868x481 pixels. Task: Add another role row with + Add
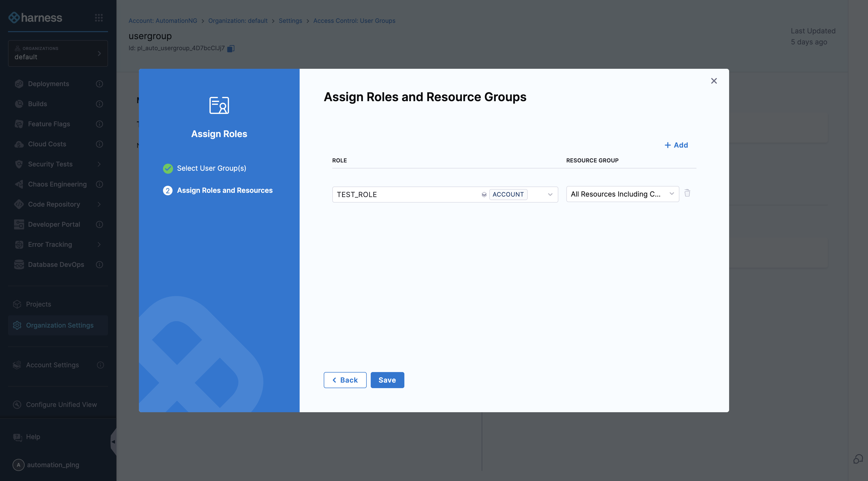coord(676,145)
